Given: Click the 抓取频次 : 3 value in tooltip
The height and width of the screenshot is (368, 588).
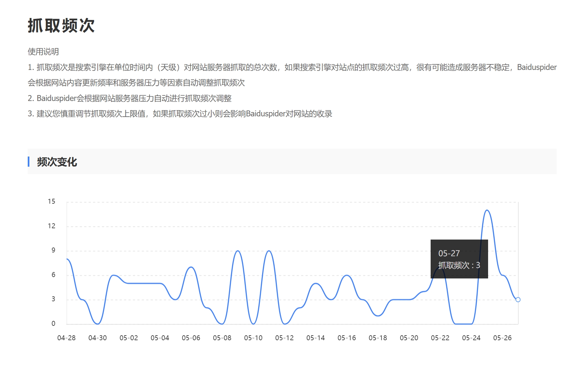Looking at the screenshot, I should (459, 265).
